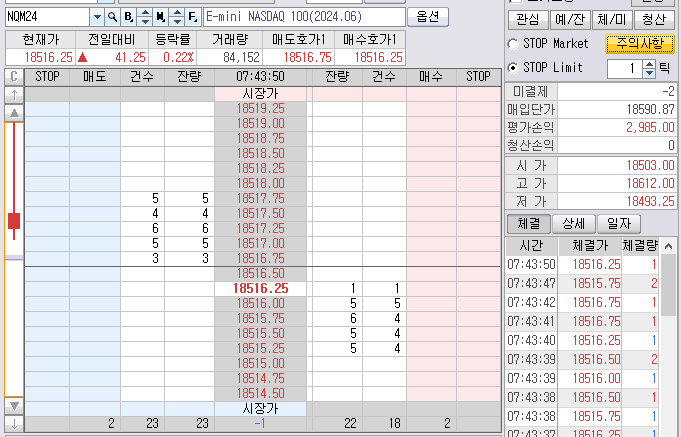The height and width of the screenshot is (437, 681).
Task: Switch to the 체결 tab
Action: (529, 224)
